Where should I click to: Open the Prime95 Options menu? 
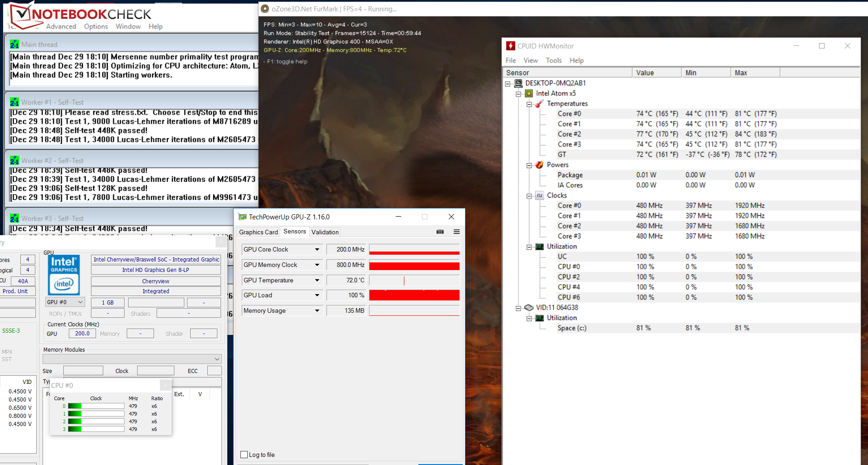point(96,26)
